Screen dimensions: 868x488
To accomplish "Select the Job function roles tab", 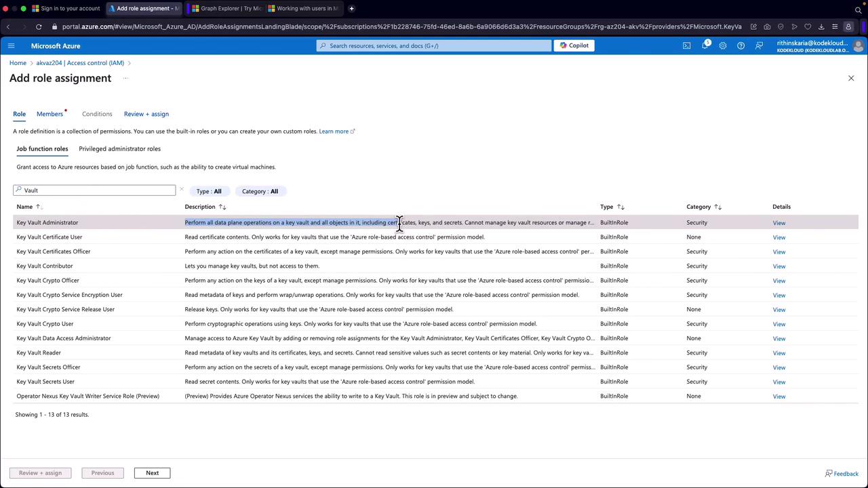I will pos(42,148).
